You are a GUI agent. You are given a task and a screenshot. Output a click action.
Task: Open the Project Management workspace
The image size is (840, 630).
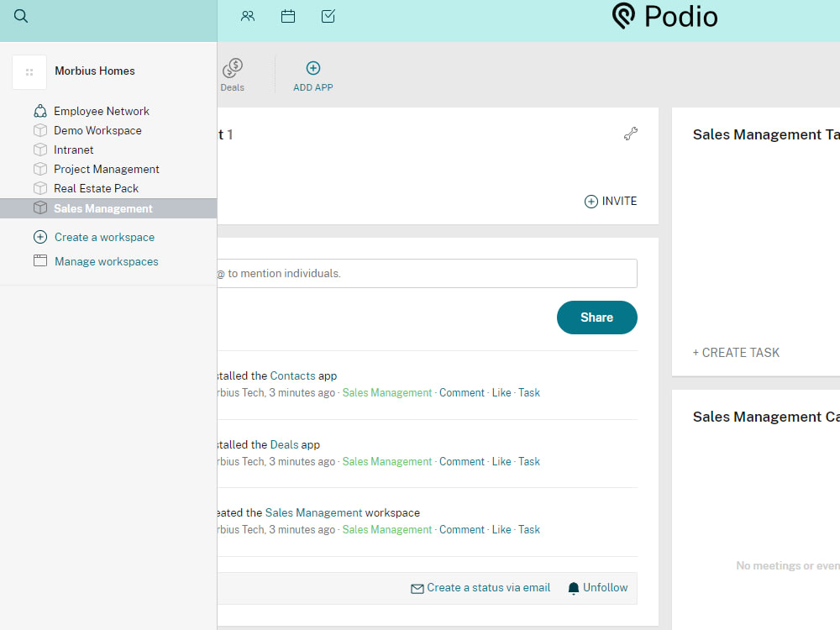(x=106, y=169)
